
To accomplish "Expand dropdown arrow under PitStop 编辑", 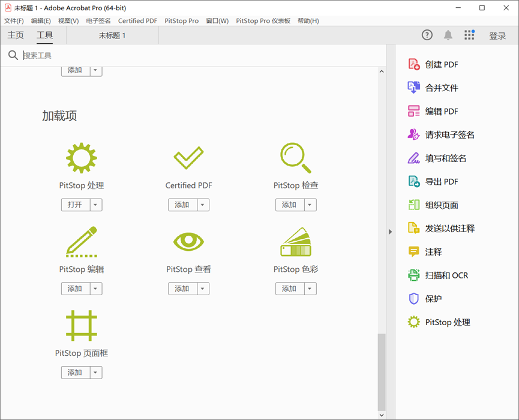I will click(x=95, y=289).
